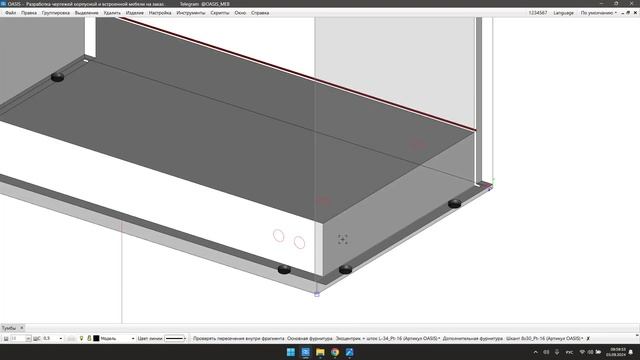
Task: Open the Выделение menu
Action: click(x=87, y=13)
